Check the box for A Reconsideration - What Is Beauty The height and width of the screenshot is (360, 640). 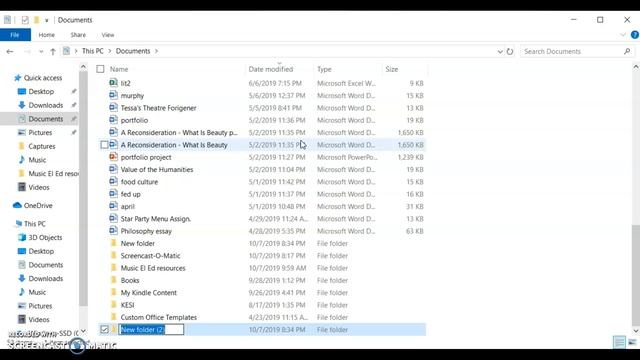point(104,145)
